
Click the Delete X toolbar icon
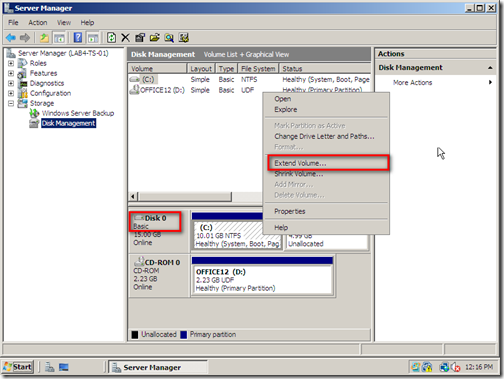(x=125, y=38)
